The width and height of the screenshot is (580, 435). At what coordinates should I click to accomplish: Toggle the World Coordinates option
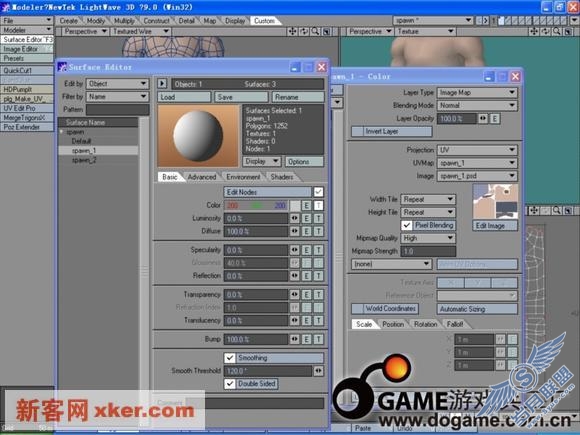click(385, 308)
